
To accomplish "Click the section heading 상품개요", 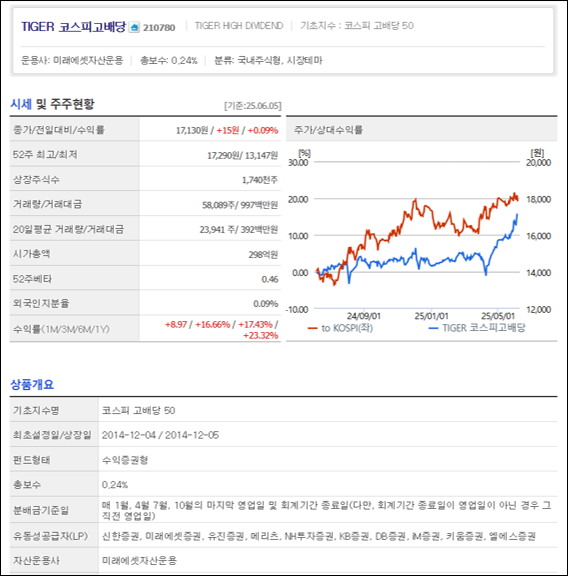I will [x=32, y=385].
